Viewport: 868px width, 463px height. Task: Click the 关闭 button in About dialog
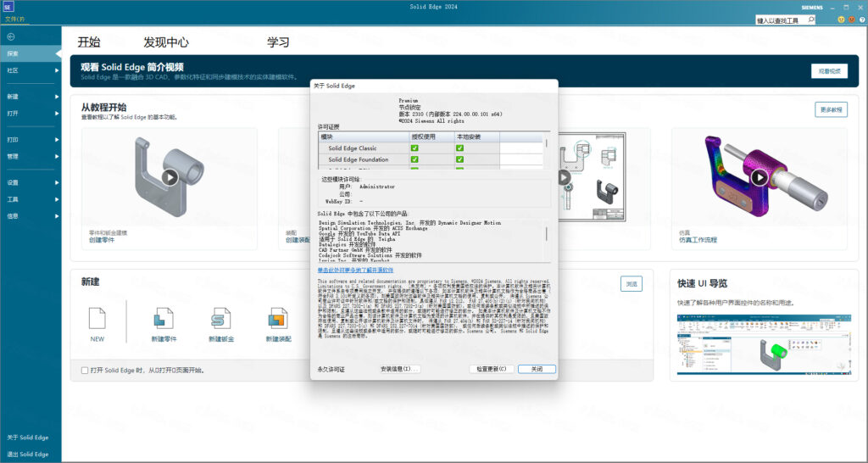(x=537, y=369)
